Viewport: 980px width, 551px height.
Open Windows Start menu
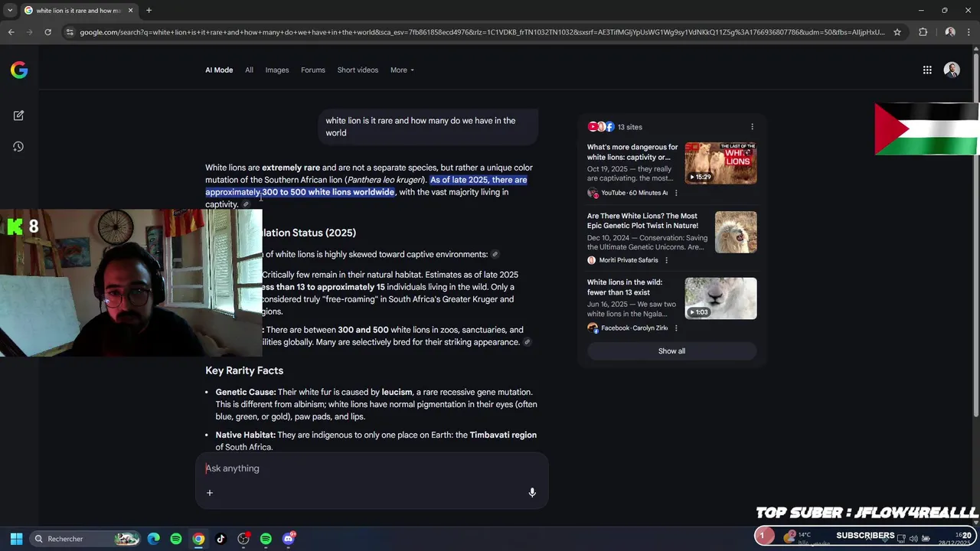(16, 539)
